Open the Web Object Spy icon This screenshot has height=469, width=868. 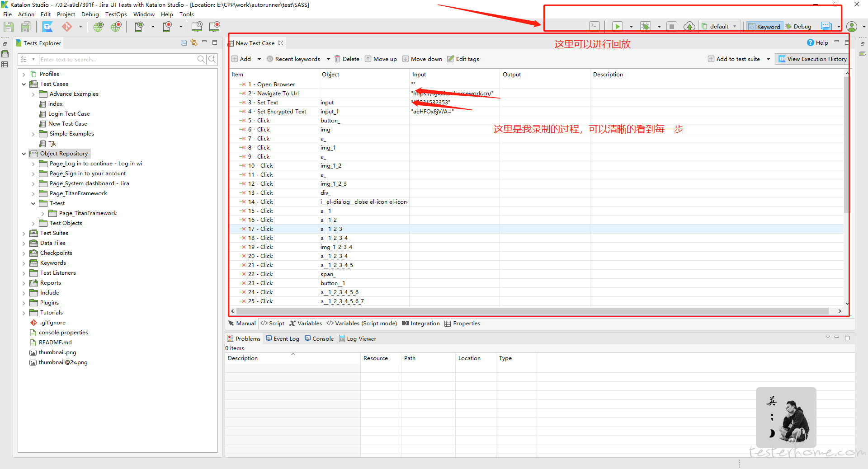pos(99,27)
